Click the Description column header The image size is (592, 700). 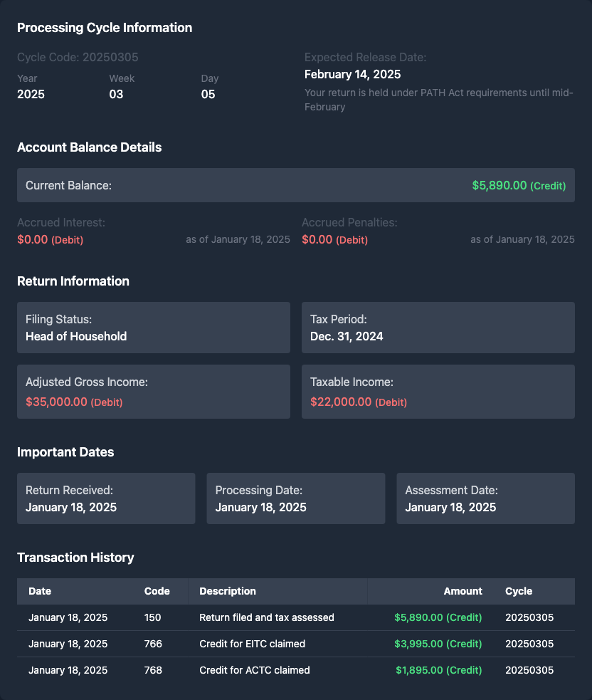click(x=228, y=591)
